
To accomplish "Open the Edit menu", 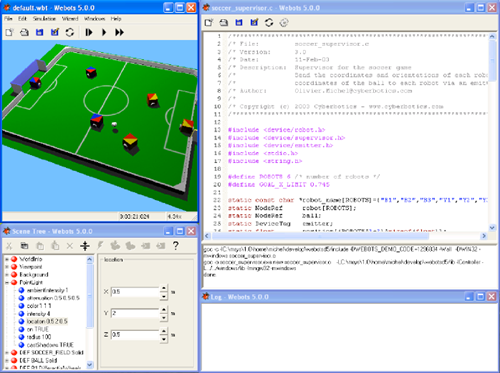I will [22, 19].
